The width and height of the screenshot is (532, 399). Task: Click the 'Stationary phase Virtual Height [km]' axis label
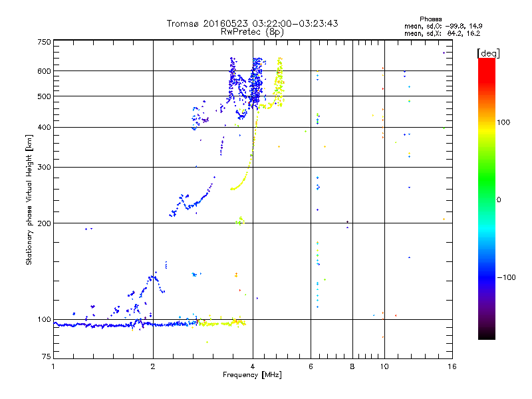tap(29, 199)
